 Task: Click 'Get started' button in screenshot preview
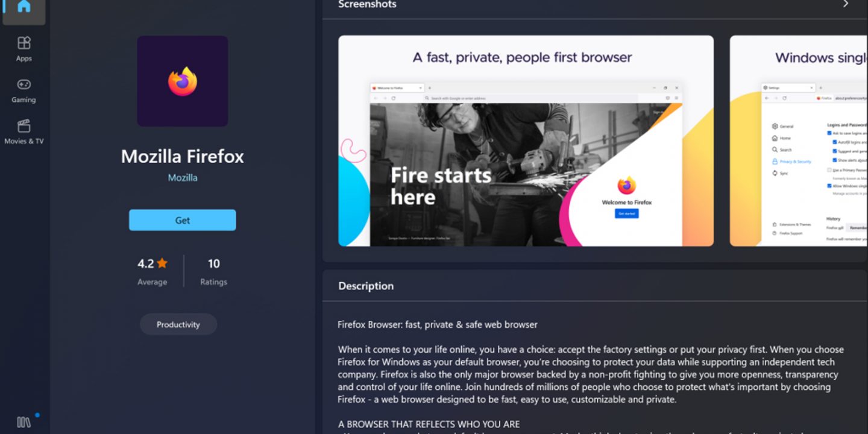(626, 213)
